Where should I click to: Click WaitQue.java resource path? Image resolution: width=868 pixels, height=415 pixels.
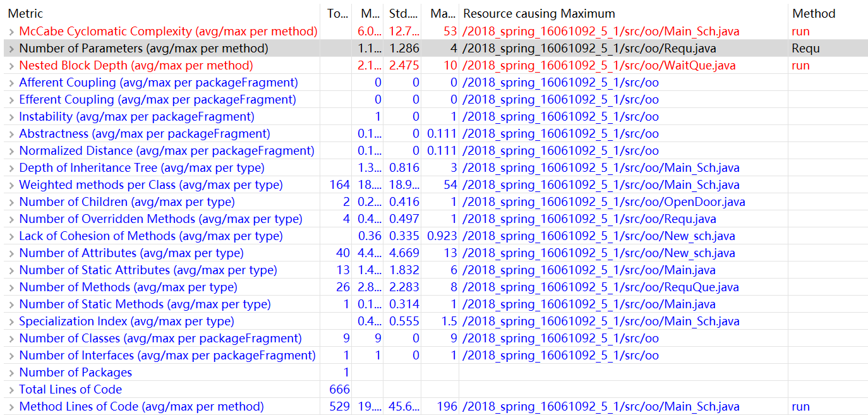[x=599, y=66]
